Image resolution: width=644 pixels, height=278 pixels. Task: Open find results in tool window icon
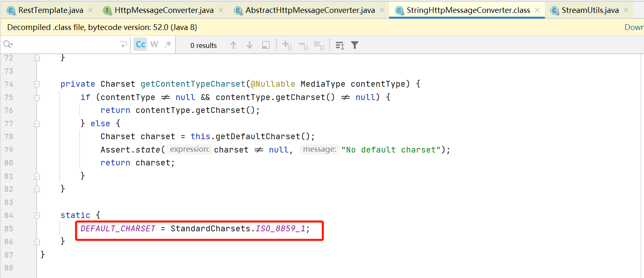[266, 45]
